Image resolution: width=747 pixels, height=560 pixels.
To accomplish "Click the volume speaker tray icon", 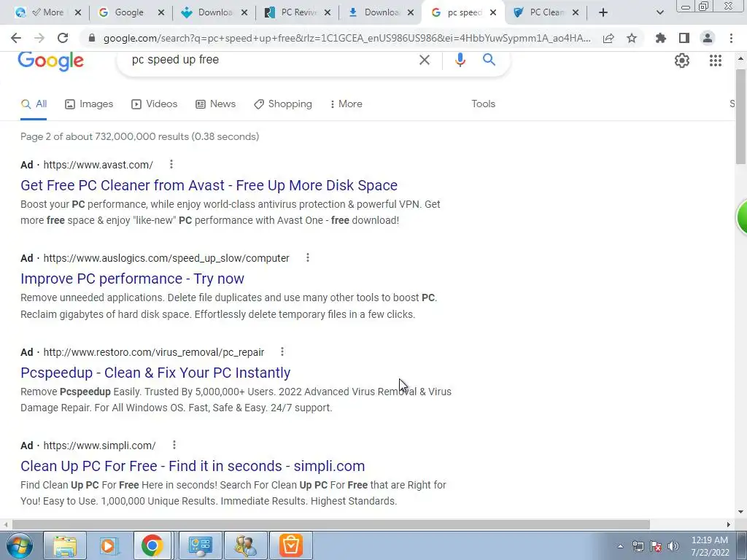I will pyautogui.click(x=673, y=546).
